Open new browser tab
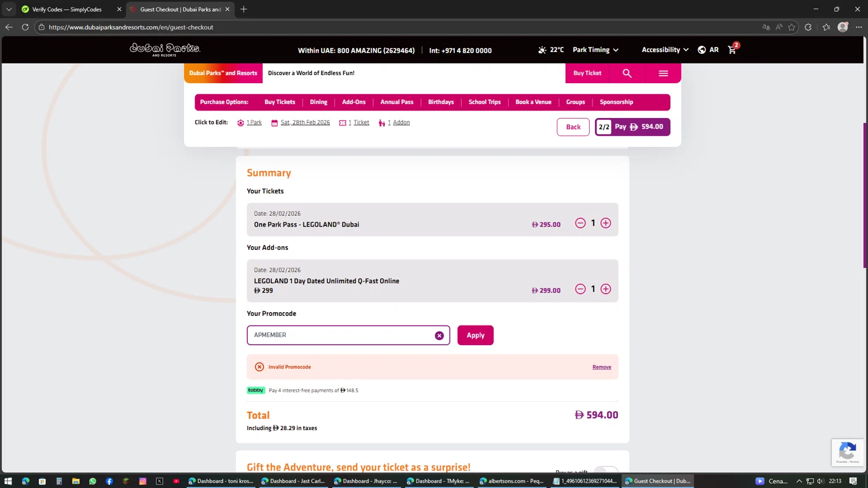 244,9
